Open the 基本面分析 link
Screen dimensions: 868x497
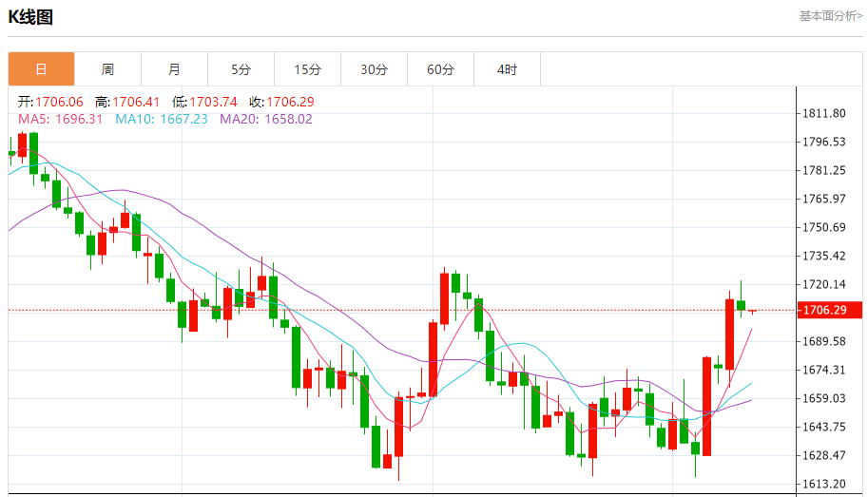pyautogui.click(x=830, y=16)
